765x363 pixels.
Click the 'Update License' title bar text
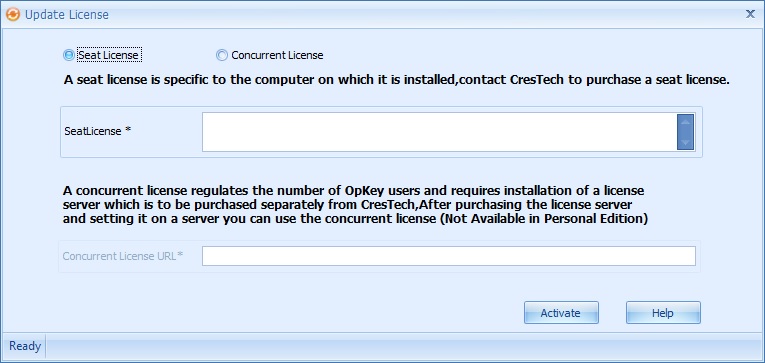[67, 15]
